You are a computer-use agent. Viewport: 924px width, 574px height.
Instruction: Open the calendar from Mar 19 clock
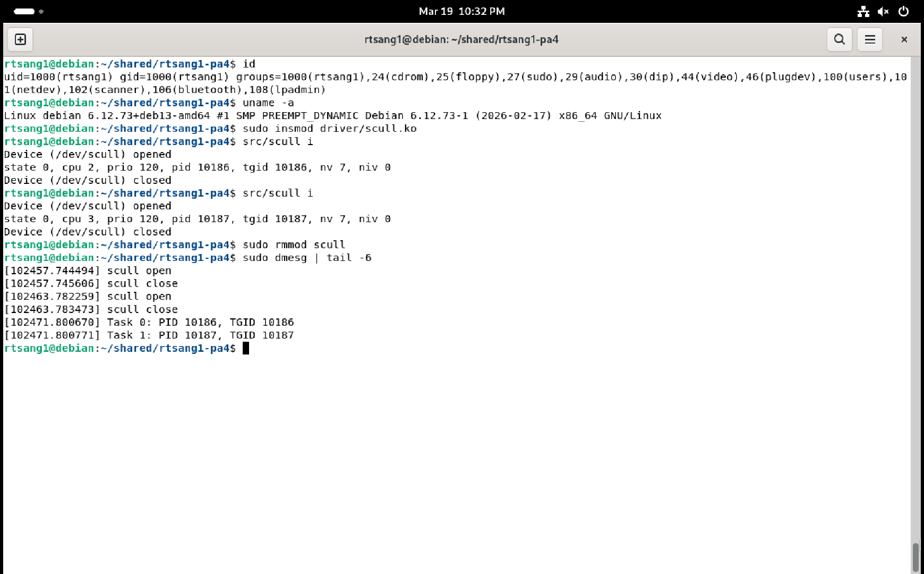pyautogui.click(x=461, y=11)
